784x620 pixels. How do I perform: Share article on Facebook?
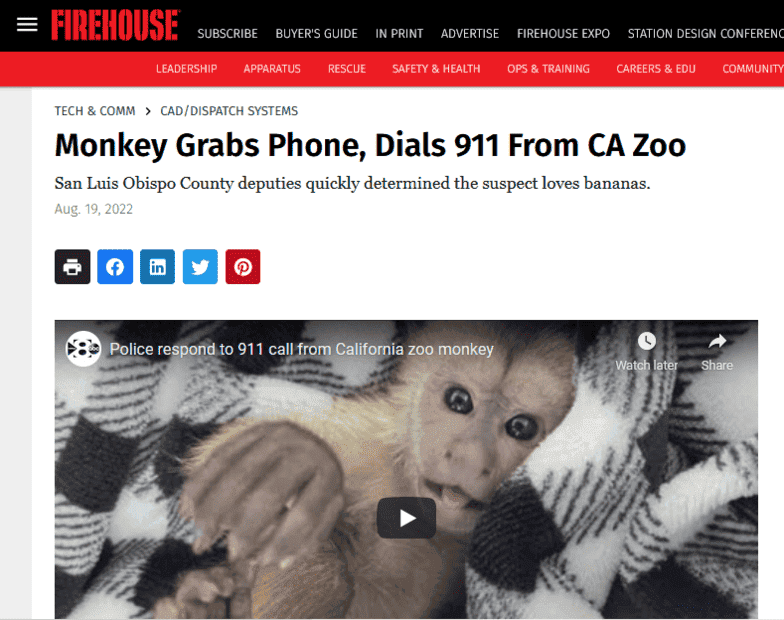[x=115, y=266]
